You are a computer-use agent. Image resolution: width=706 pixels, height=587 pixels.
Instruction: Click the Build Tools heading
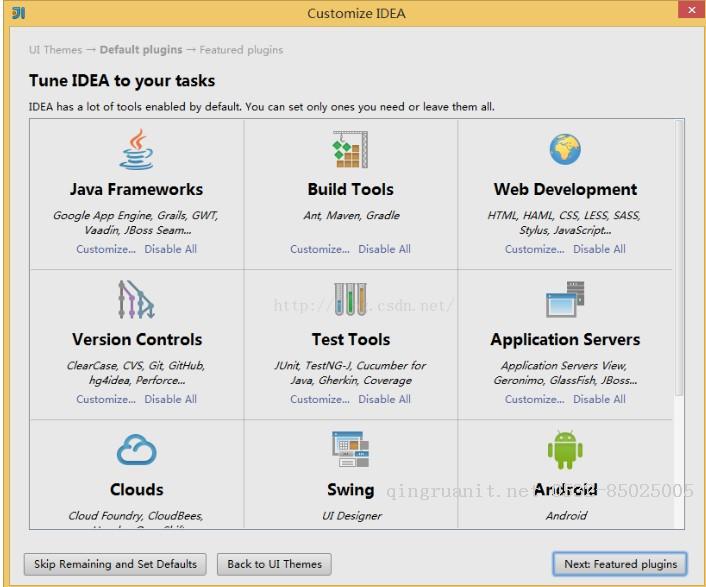350,189
